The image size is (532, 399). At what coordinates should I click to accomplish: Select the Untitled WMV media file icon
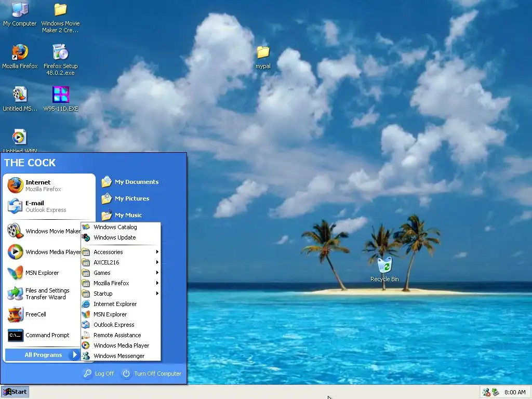20,140
